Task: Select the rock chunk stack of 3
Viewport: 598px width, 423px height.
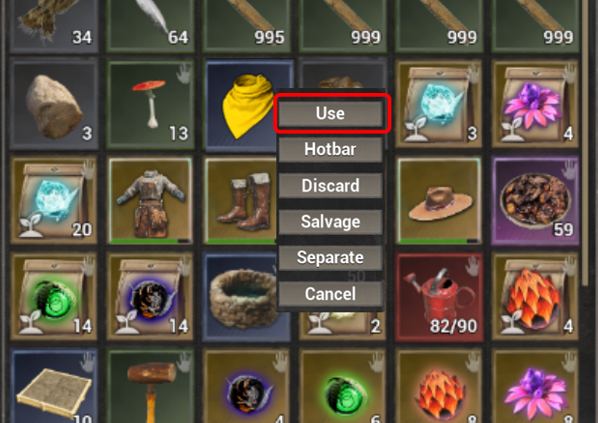Action: point(55,104)
